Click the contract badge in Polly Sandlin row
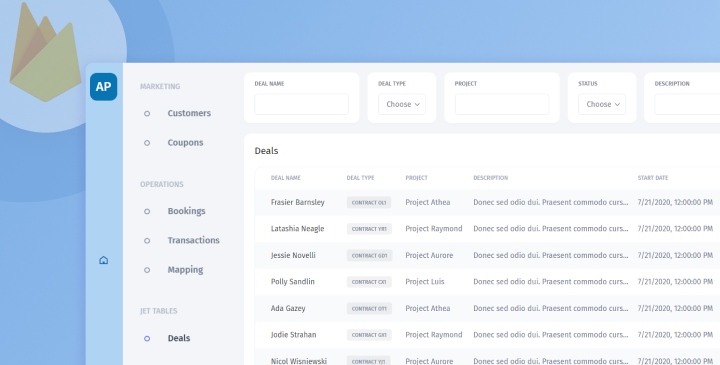 (x=369, y=282)
